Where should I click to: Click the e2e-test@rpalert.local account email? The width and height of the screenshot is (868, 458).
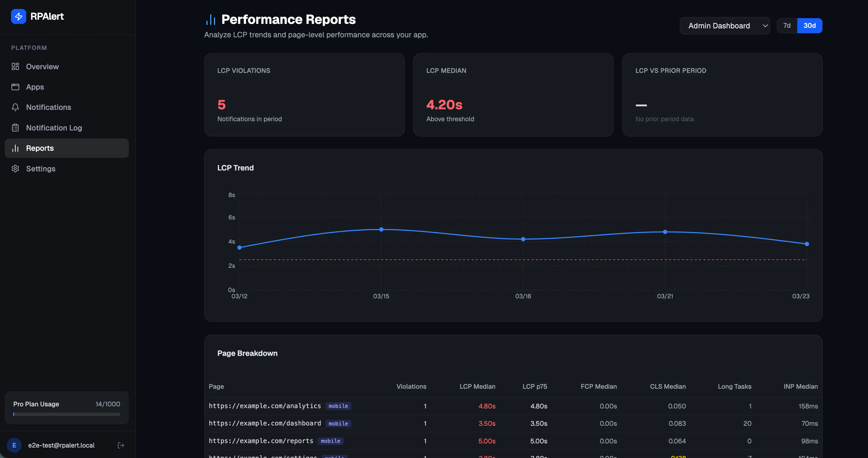tap(61, 445)
